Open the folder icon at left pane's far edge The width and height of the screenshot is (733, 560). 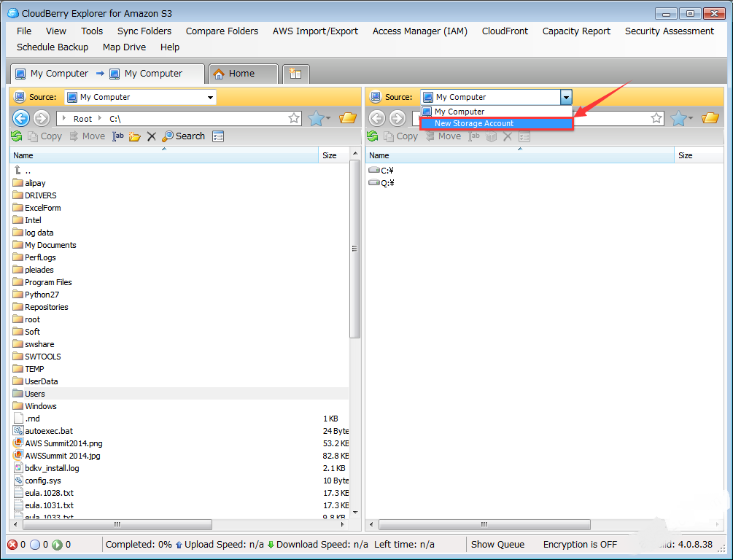[x=348, y=118]
